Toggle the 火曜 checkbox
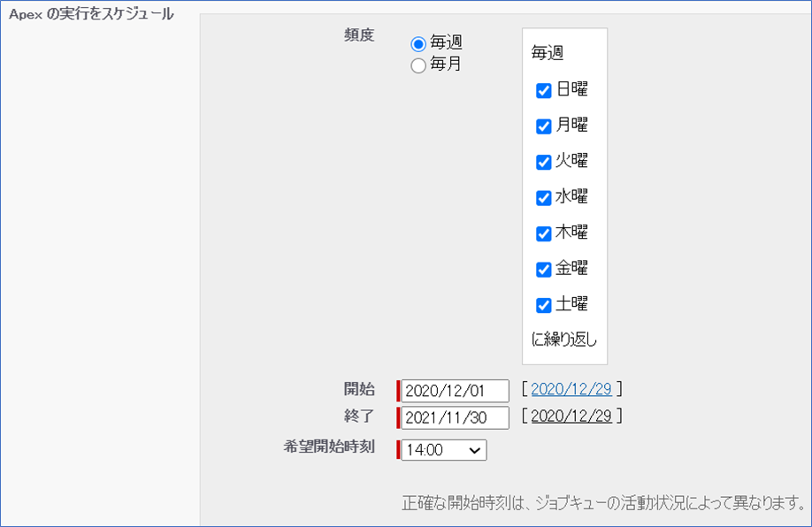Image resolution: width=812 pixels, height=527 pixels. (x=544, y=163)
